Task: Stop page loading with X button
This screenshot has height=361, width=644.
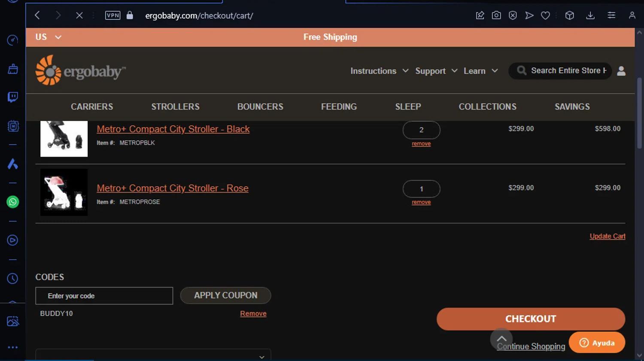Action: tap(79, 15)
